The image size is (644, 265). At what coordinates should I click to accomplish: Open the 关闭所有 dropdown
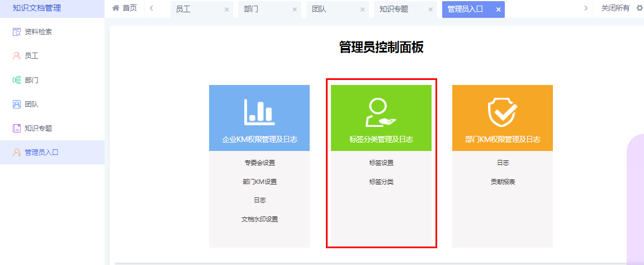click(x=615, y=8)
